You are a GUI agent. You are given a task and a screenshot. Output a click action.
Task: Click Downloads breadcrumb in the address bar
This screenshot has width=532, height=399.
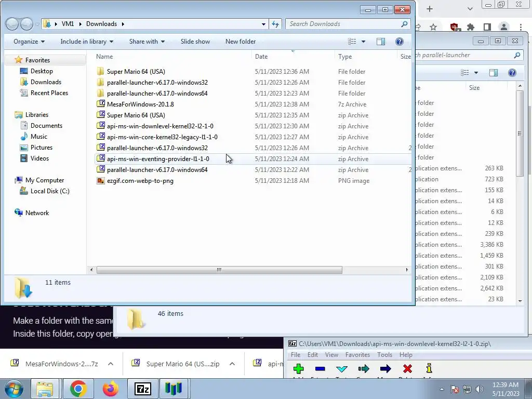click(101, 24)
